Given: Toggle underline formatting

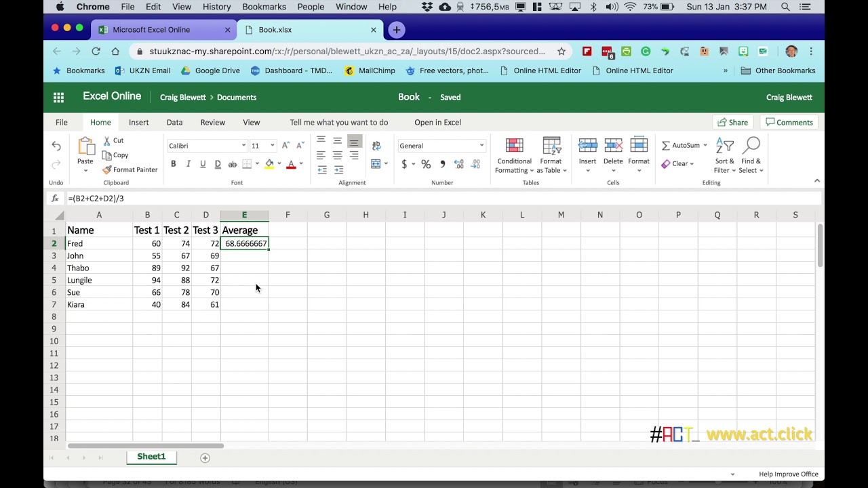Looking at the screenshot, I should click(203, 164).
